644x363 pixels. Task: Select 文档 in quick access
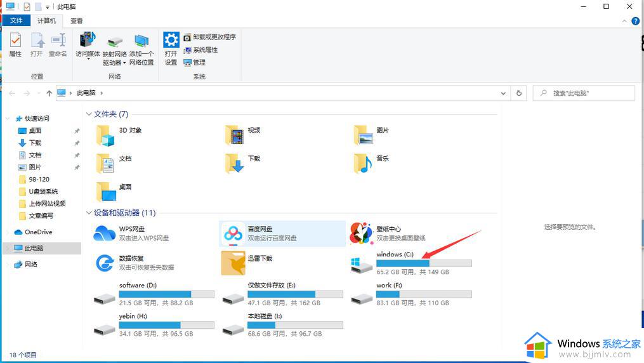tap(35, 155)
